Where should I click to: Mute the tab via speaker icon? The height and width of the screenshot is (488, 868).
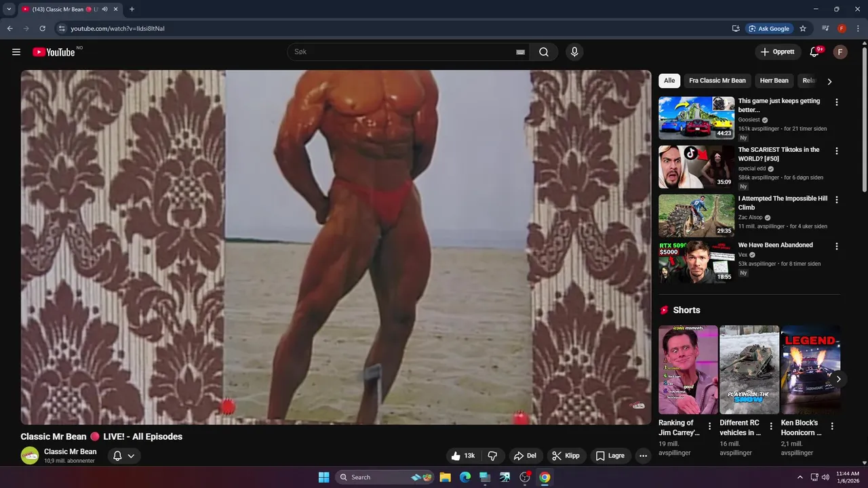105,9
